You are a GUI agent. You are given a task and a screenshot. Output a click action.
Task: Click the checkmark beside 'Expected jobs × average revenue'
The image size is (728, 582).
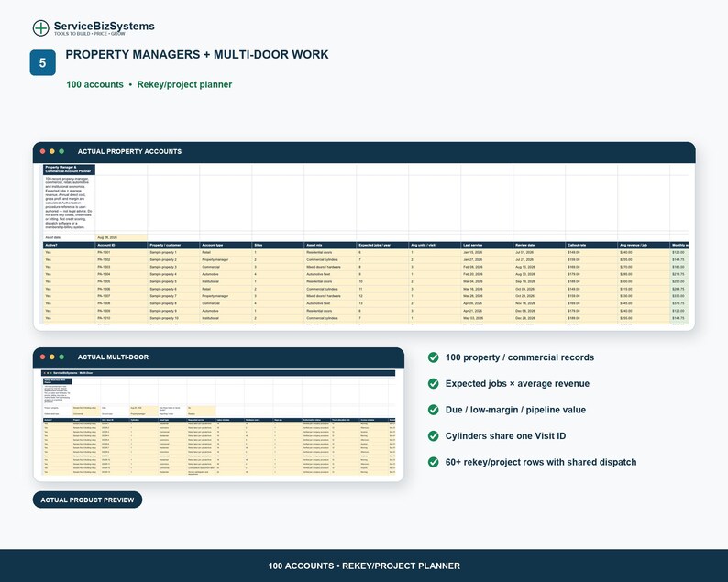pyautogui.click(x=433, y=383)
